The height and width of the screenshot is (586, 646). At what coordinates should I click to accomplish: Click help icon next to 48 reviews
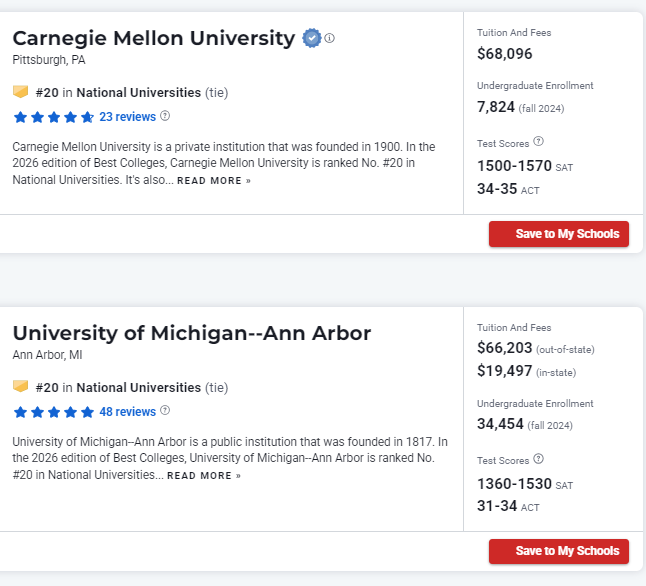[x=166, y=411]
